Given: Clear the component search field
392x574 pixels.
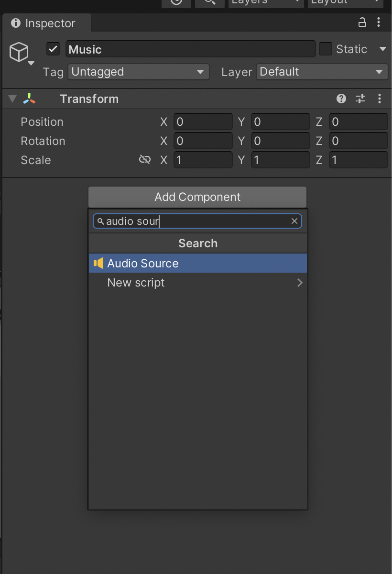Looking at the screenshot, I should (x=294, y=221).
